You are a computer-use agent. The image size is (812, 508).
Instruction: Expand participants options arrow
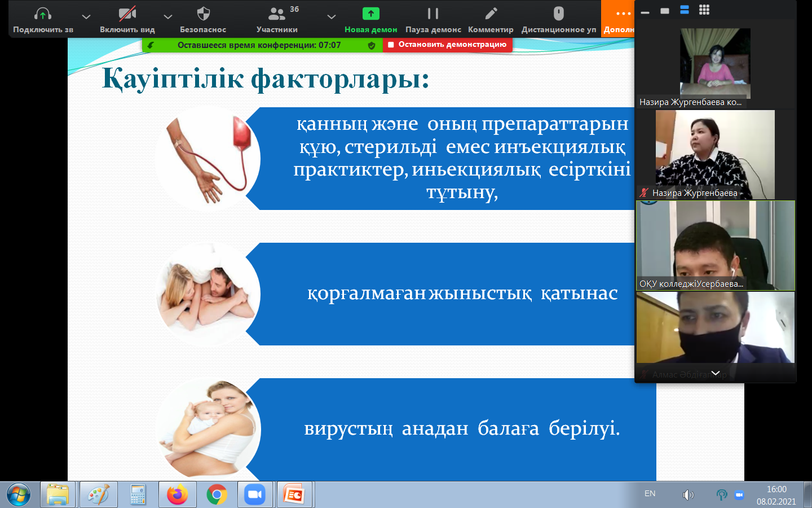332,17
